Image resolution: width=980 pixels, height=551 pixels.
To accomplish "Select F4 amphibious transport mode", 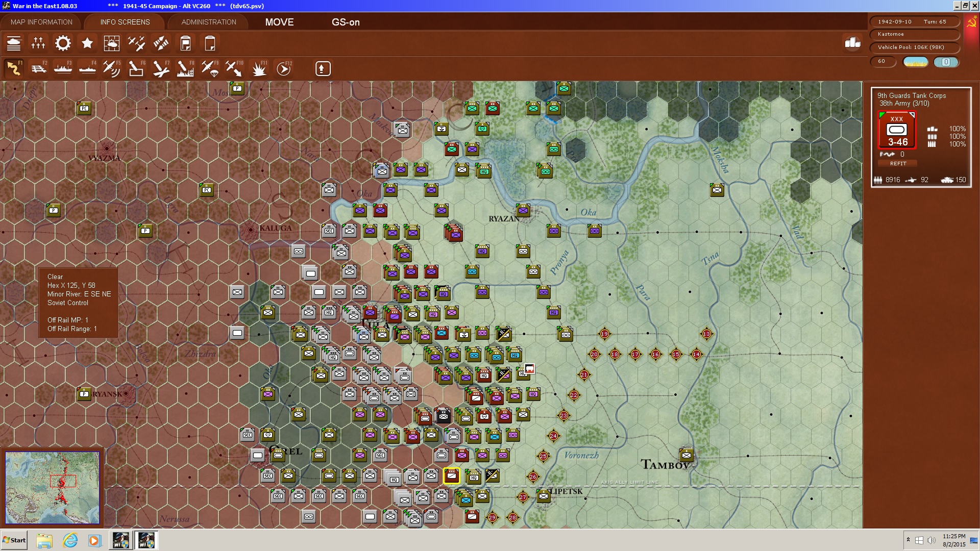I will click(x=87, y=68).
